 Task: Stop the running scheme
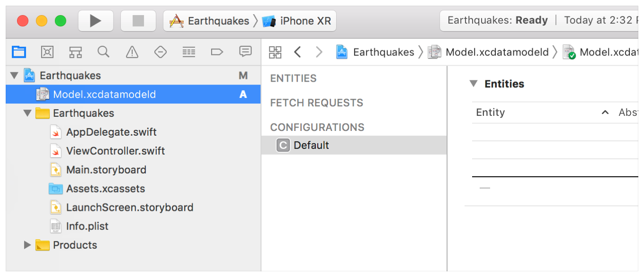click(x=138, y=21)
